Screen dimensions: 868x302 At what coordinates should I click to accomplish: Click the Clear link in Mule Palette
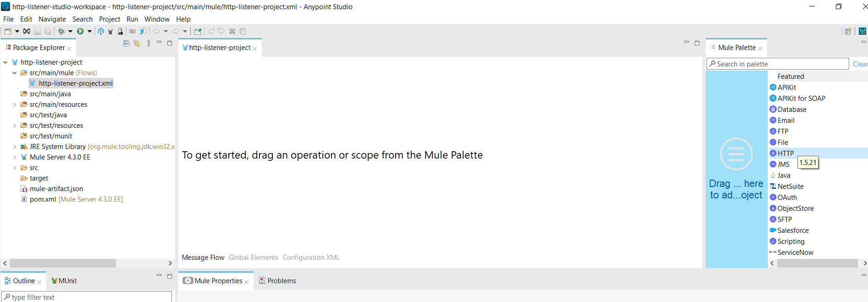tap(859, 64)
